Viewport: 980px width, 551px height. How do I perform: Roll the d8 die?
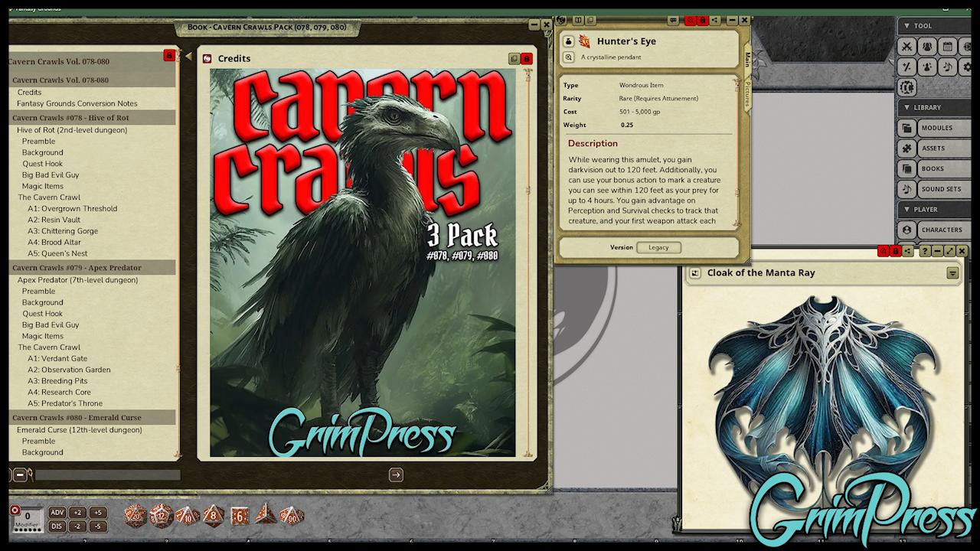(214, 516)
